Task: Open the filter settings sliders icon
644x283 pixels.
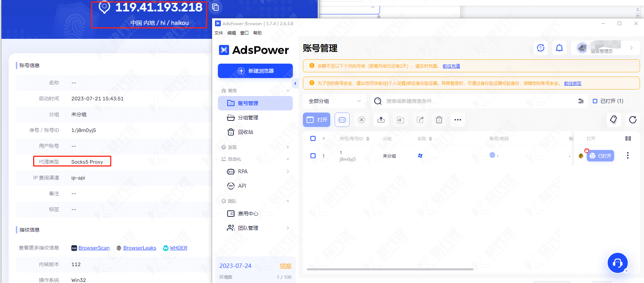Action: [x=581, y=101]
